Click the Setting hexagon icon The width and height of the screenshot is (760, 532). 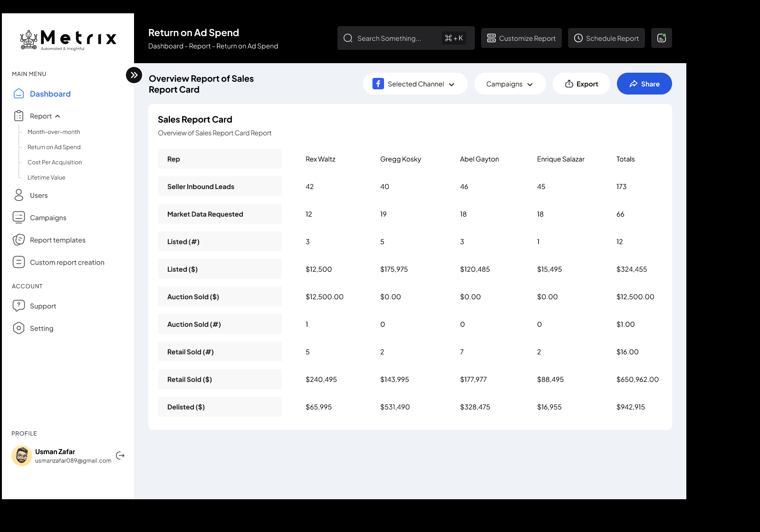(x=19, y=328)
